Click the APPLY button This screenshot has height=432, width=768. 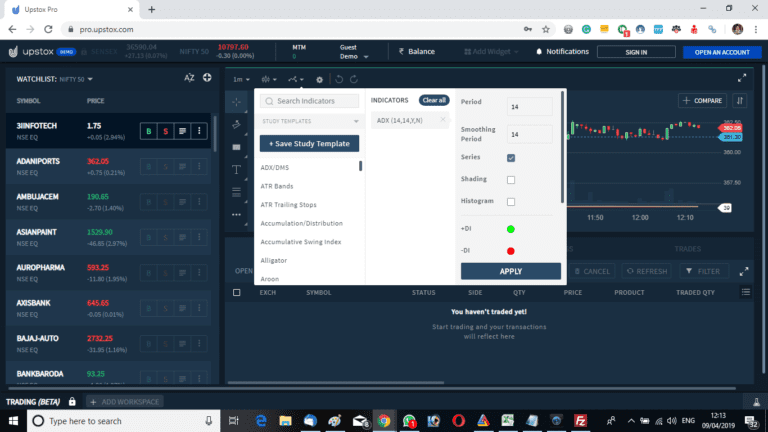coord(510,271)
